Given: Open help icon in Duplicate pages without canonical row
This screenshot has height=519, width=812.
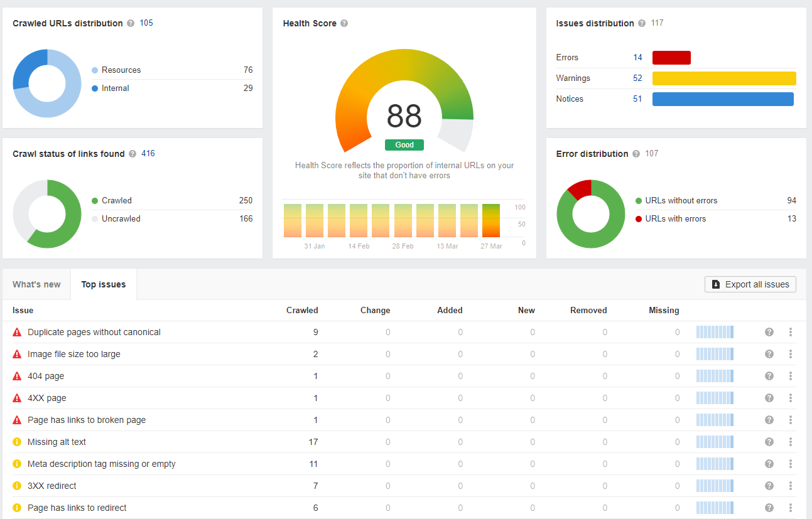Looking at the screenshot, I should point(769,332).
